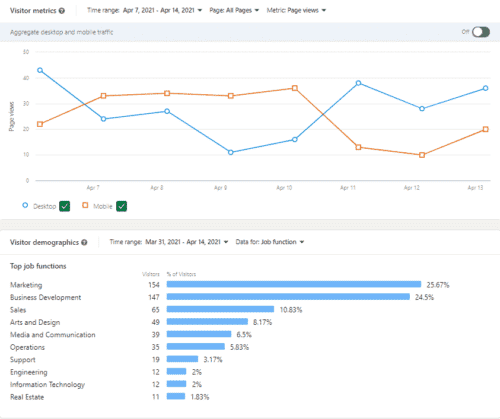Click the Arts and Design bar
Viewport: 500px width, 419px height.
[x=207, y=322]
